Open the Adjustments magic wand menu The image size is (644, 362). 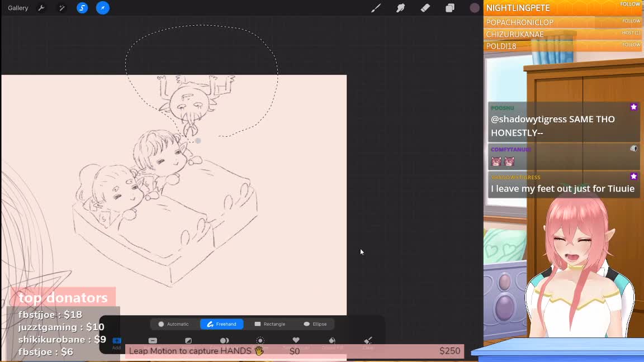62,8
